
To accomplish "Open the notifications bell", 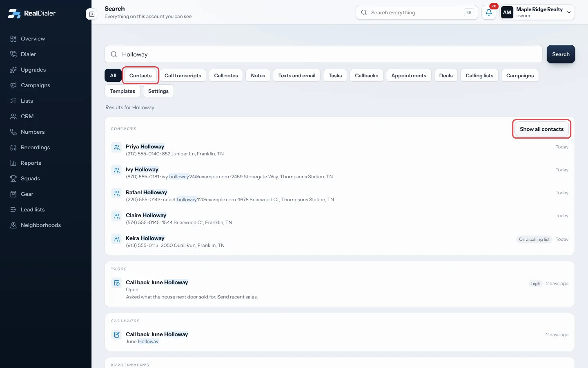I will point(489,12).
